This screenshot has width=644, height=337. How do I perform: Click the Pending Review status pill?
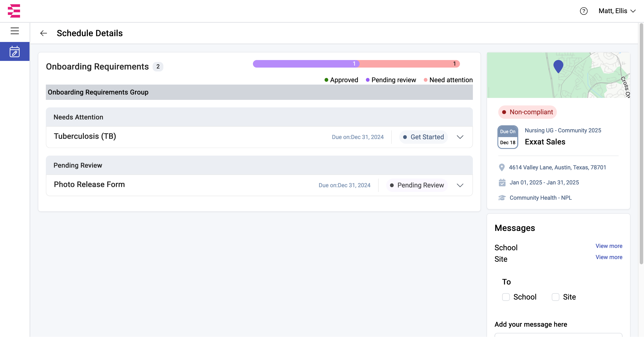[417, 186]
